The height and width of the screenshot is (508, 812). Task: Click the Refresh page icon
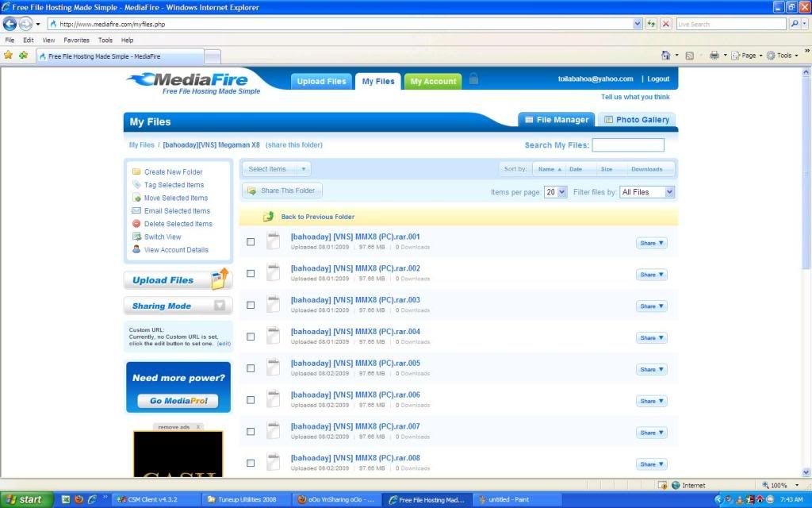pos(651,24)
